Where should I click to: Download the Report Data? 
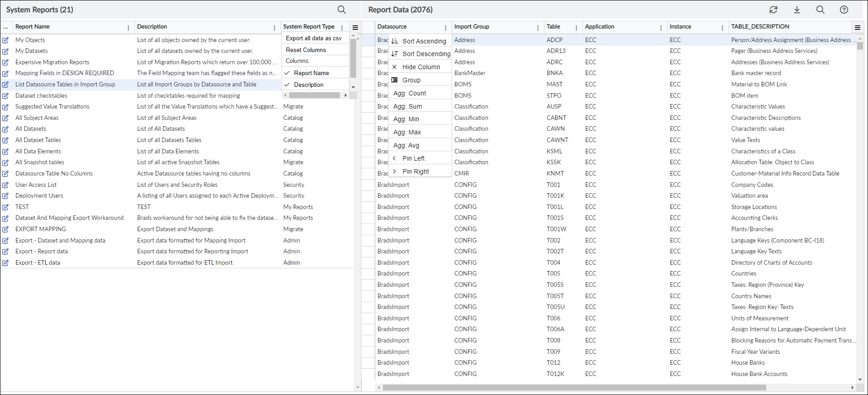[797, 10]
